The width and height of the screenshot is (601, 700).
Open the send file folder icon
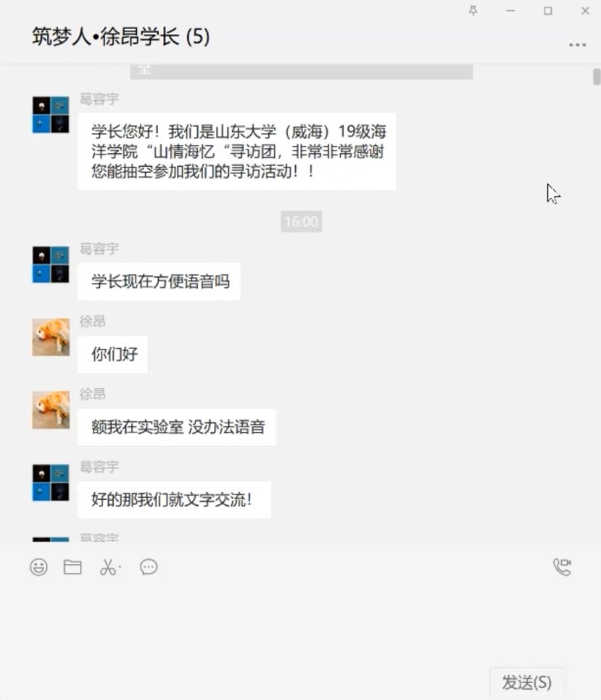pyautogui.click(x=72, y=567)
